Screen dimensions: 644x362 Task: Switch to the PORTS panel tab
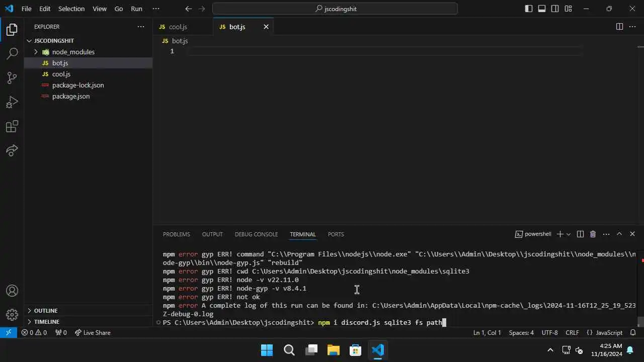click(336, 234)
